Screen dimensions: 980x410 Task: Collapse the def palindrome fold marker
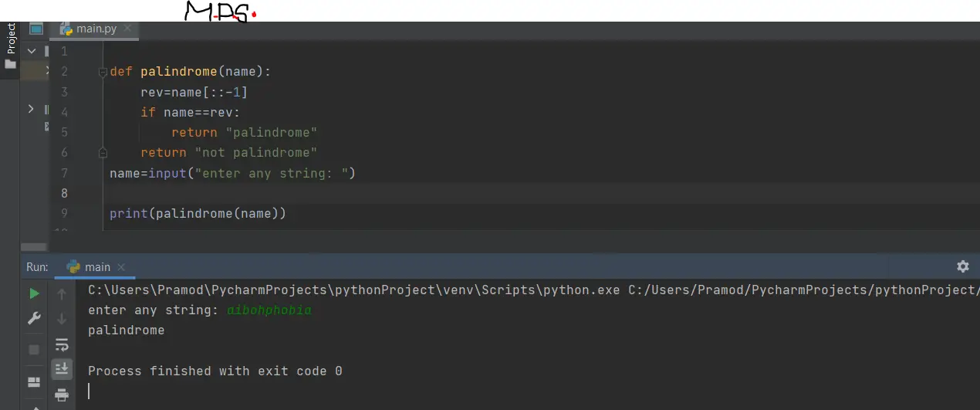click(102, 72)
